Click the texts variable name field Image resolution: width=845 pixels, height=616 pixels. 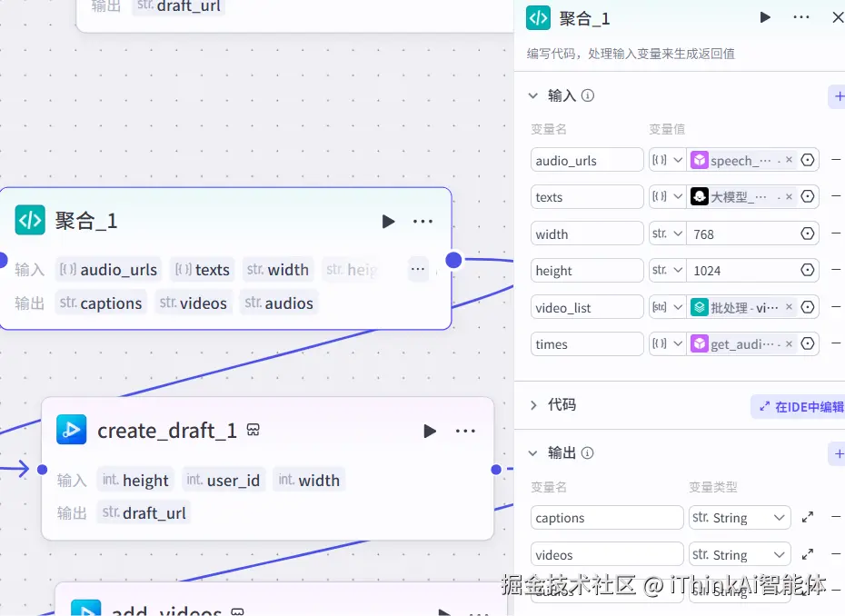tap(587, 196)
